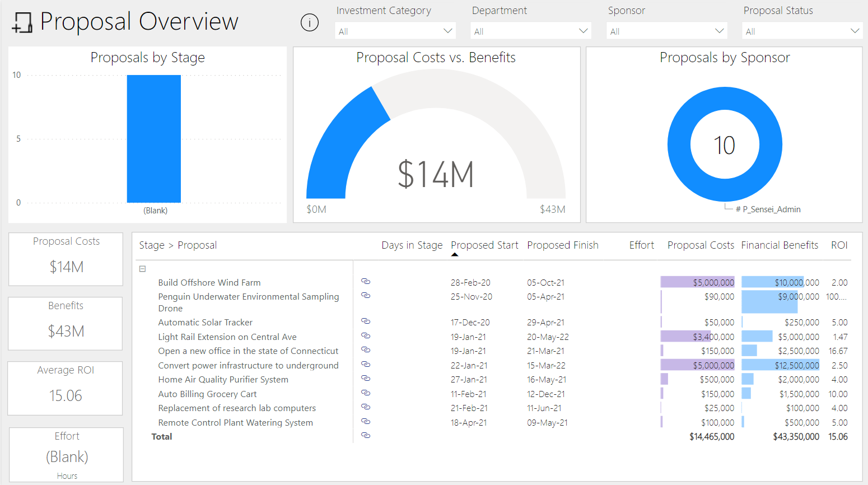This screenshot has height=485, width=868.
Task: Click the Average ROI 15.06 card
Action: (65, 388)
